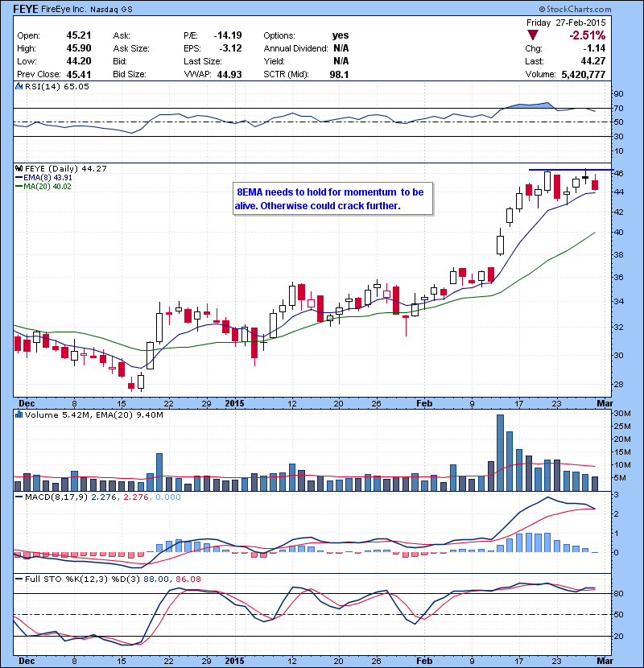Click the Open value 45.21
Image resolution: width=644 pixels, height=668 pixels.
coord(79,35)
